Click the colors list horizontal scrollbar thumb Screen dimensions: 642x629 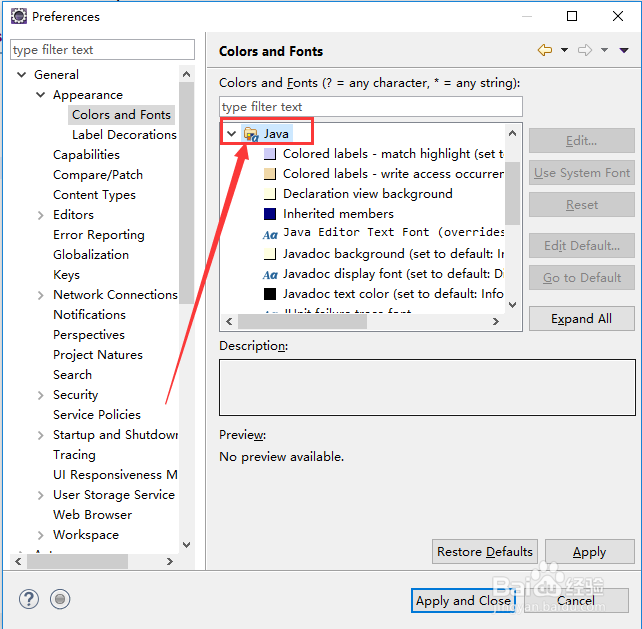click(x=303, y=321)
